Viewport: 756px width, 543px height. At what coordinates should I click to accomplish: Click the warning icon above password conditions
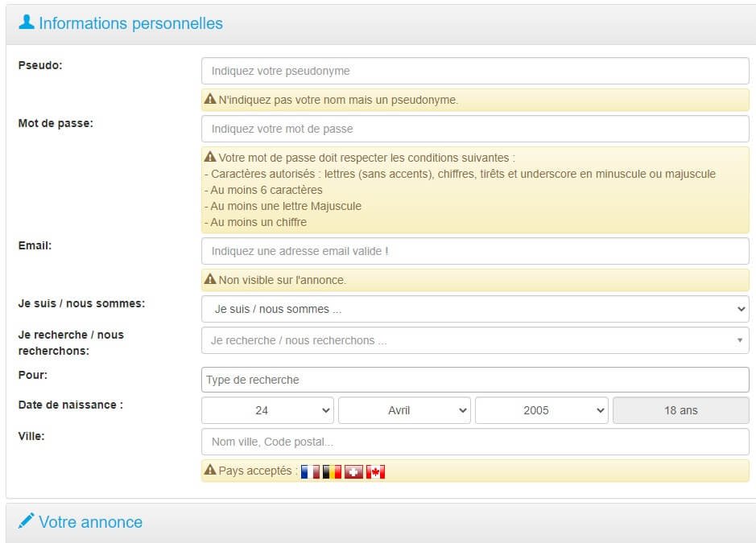click(213, 156)
